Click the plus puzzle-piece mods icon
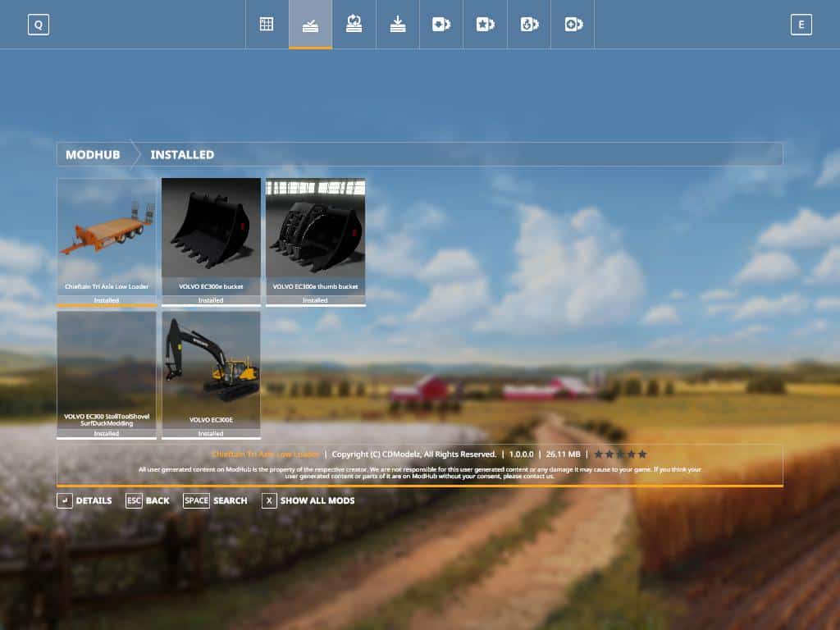Screen dimensions: 840x630 (573, 25)
